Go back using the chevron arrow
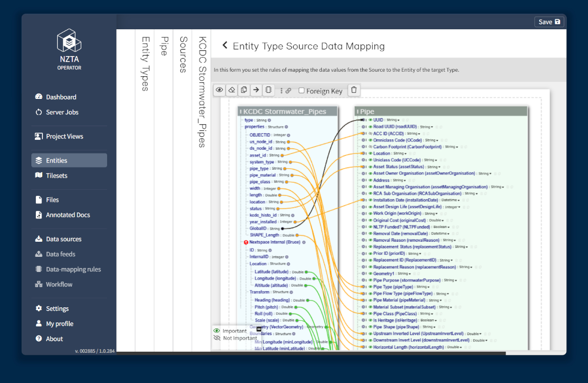588x383 pixels. (225, 45)
